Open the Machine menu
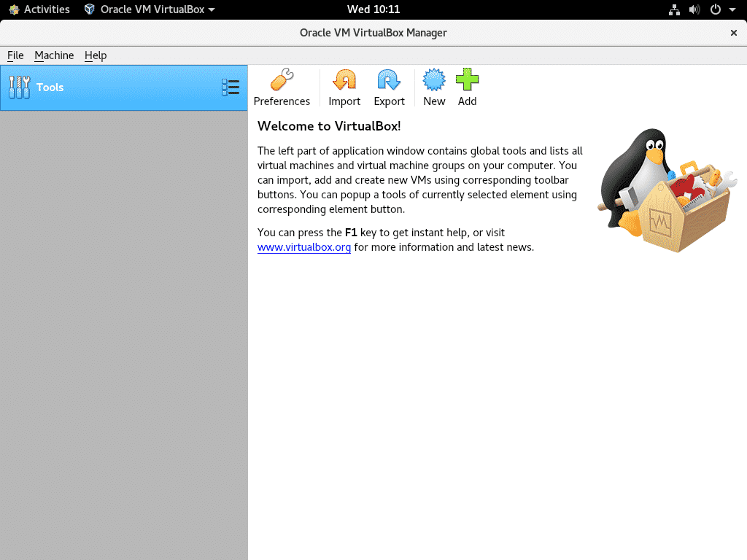This screenshot has height=560, width=747. click(54, 55)
